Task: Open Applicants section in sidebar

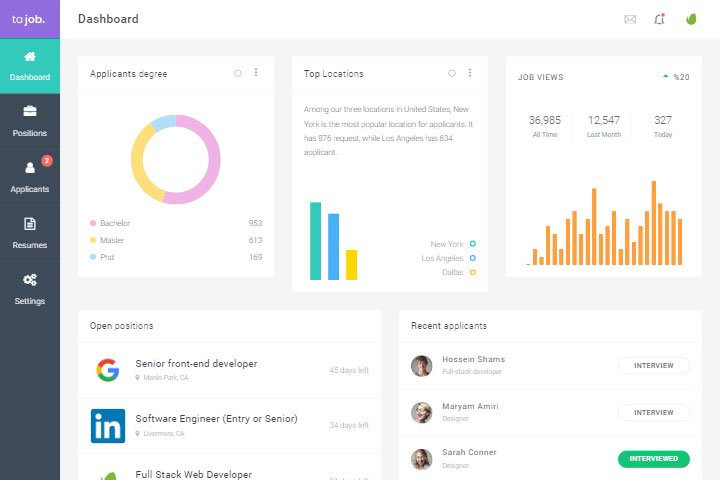Action: pyautogui.click(x=30, y=177)
